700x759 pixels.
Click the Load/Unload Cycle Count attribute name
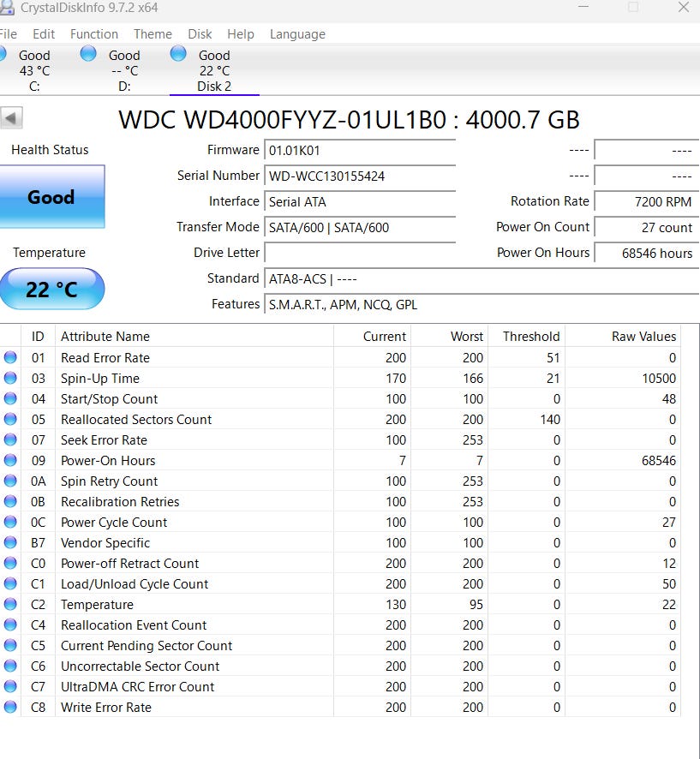(135, 584)
